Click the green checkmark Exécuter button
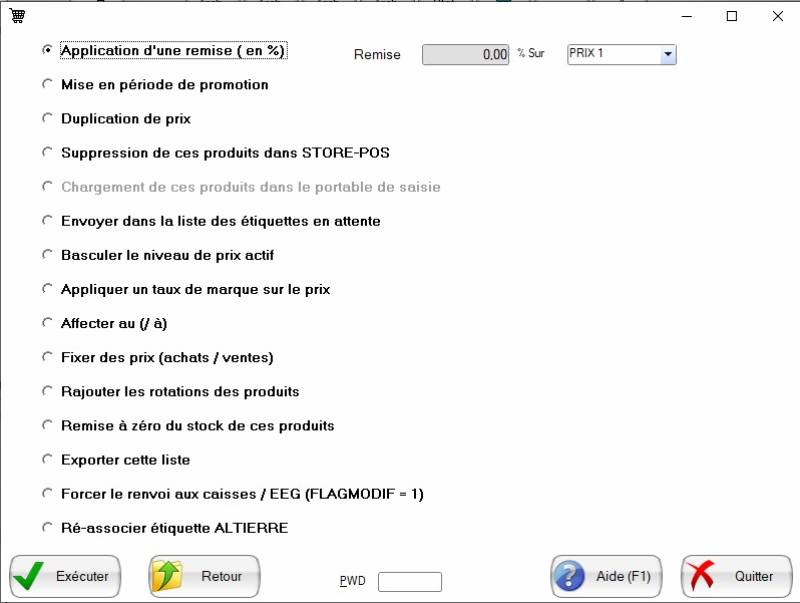Image resolution: width=800 pixels, height=603 pixels. point(65,576)
